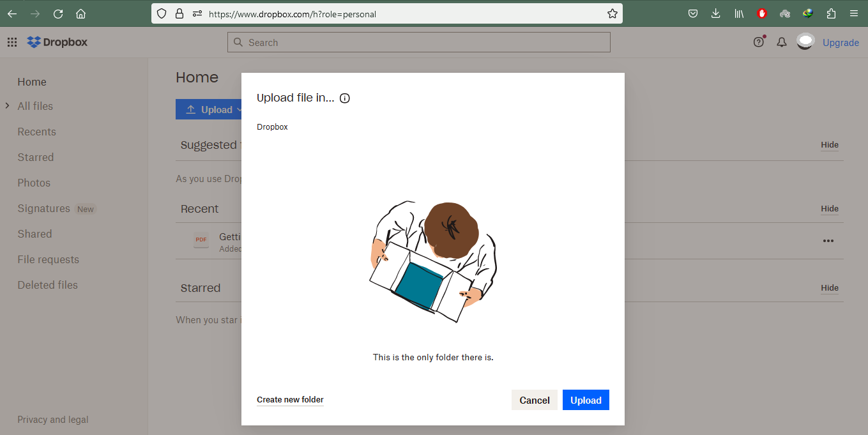Open Deleted files in the sidebar
Image resolution: width=868 pixels, height=435 pixels.
[48, 285]
